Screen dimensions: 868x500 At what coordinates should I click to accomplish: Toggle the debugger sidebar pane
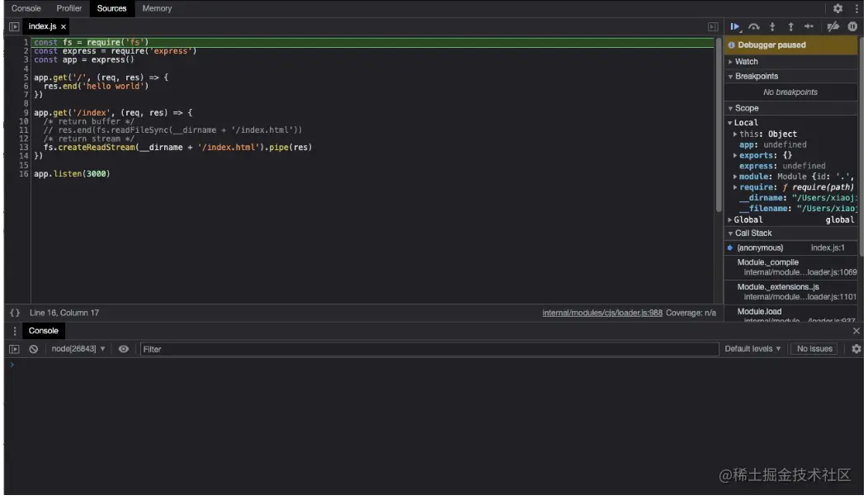tap(713, 26)
